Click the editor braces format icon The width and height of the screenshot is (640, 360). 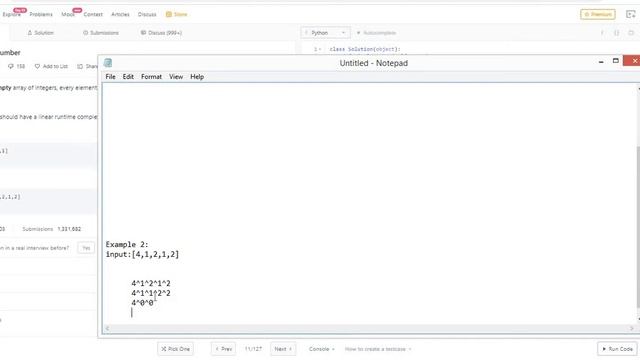[616, 33]
